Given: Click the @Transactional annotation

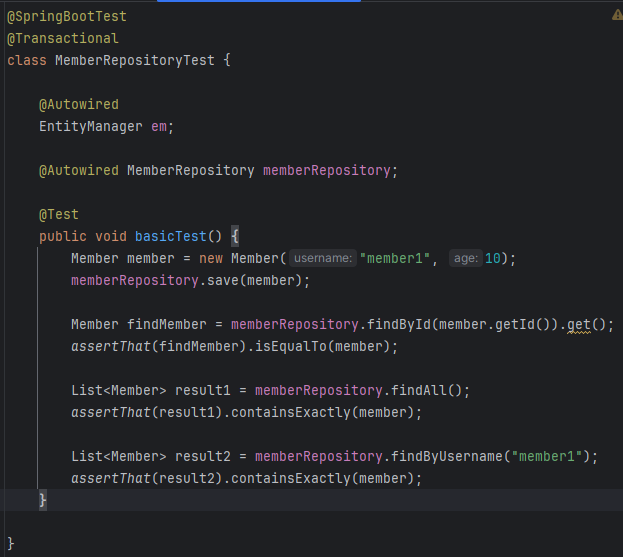Looking at the screenshot, I should 63,39.
